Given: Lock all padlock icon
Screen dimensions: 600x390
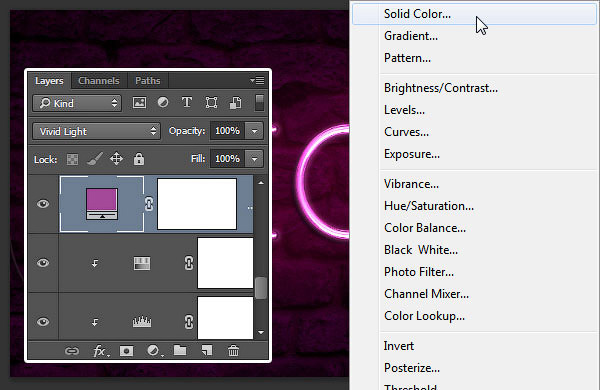Looking at the screenshot, I should (x=139, y=158).
